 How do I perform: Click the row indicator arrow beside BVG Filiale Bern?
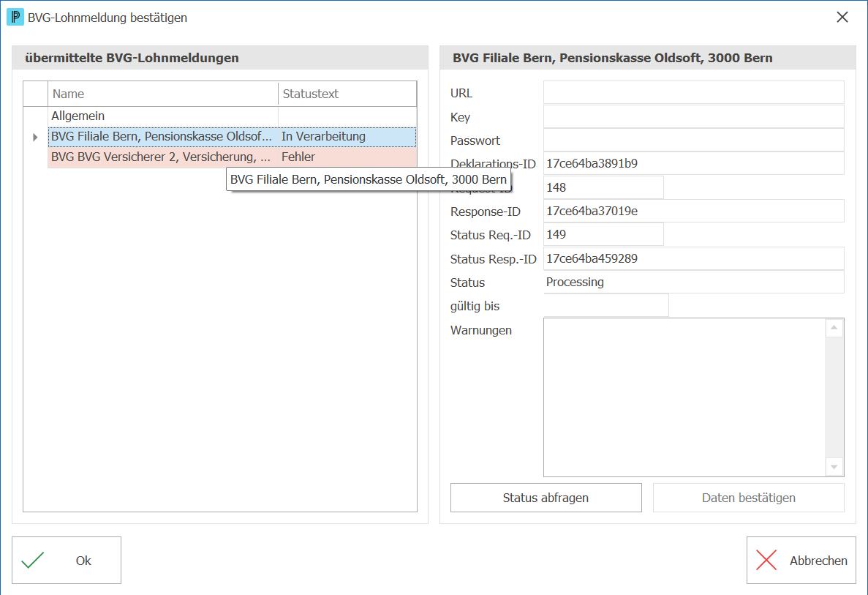click(35, 137)
